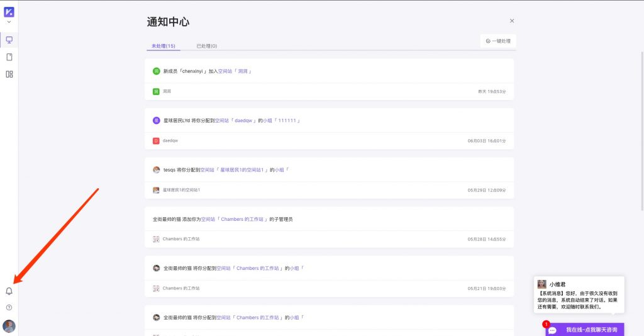Image resolution: width=644 pixels, height=336 pixels.
Task: Click the help question mark icon
Action: tap(9, 308)
